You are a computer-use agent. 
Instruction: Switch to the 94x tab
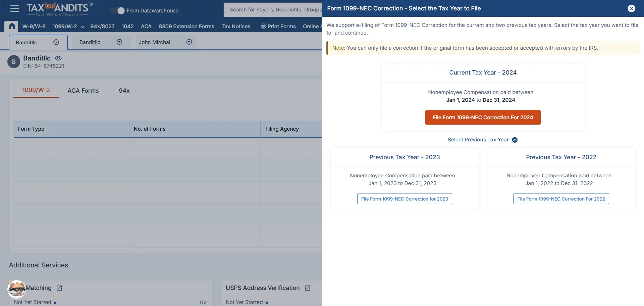click(124, 91)
